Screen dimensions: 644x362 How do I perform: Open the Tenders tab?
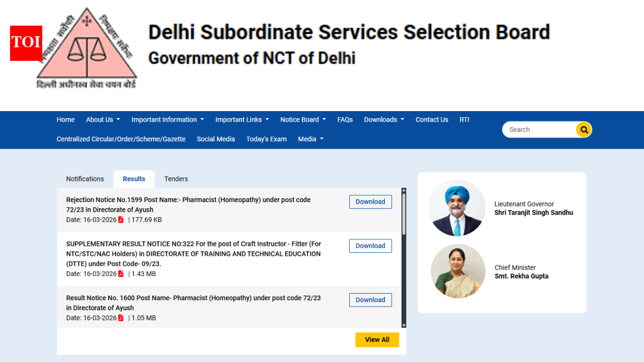tap(176, 179)
